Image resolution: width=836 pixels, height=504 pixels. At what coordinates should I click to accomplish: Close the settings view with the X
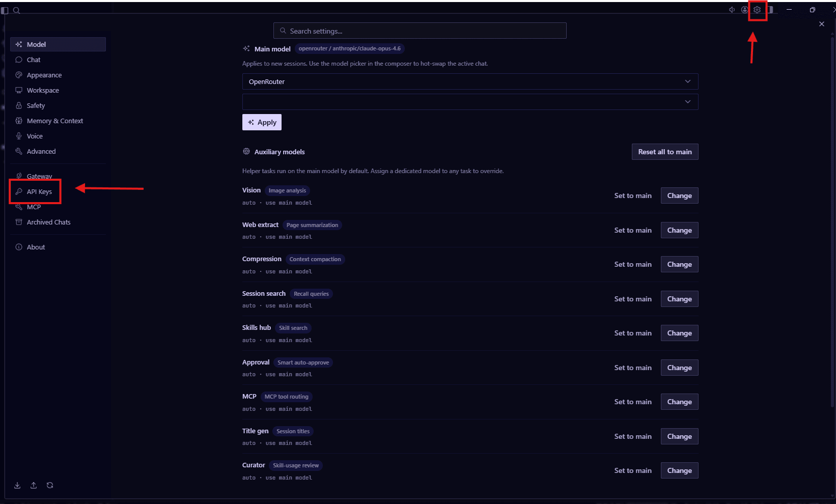[x=821, y=24]
